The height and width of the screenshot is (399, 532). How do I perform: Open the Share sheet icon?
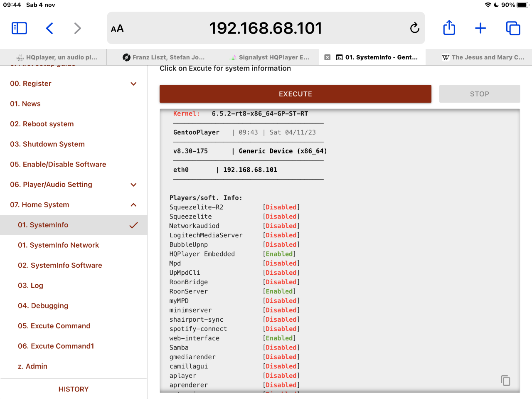[x=449, y=28]
